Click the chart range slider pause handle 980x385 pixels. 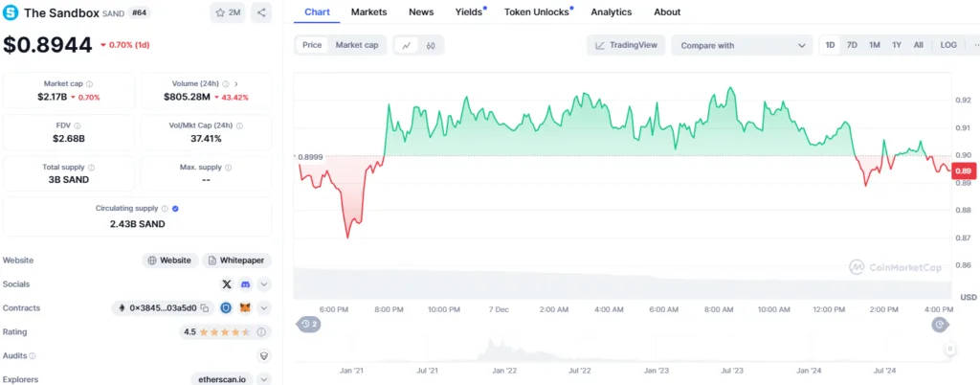point(949,349)
